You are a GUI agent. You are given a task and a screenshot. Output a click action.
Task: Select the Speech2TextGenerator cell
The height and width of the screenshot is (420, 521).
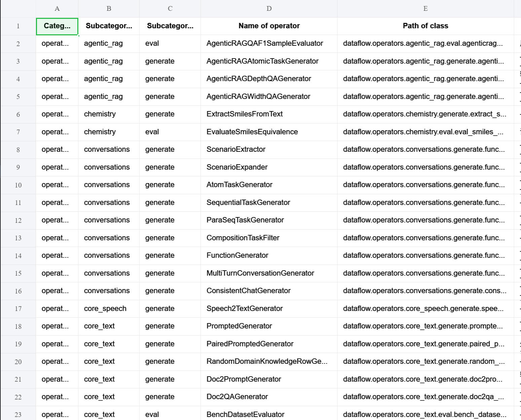[245, 309]
